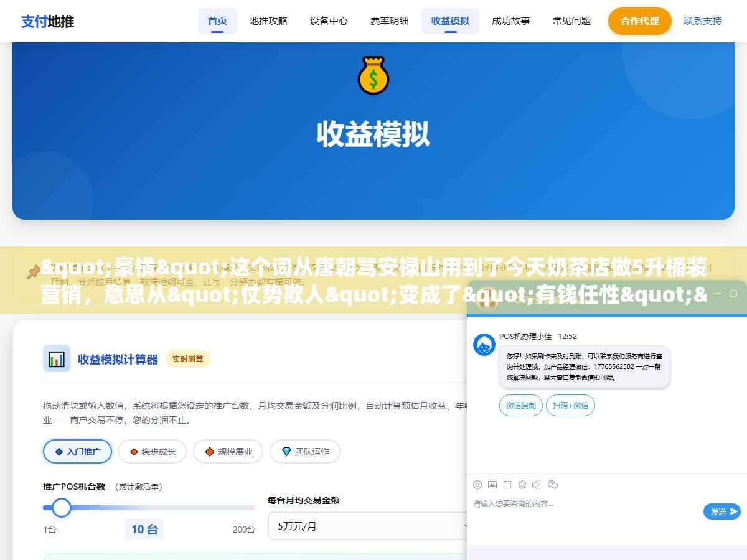Click the 微信复制 chat button
The image size is (747, 560).
pos(521,406)
